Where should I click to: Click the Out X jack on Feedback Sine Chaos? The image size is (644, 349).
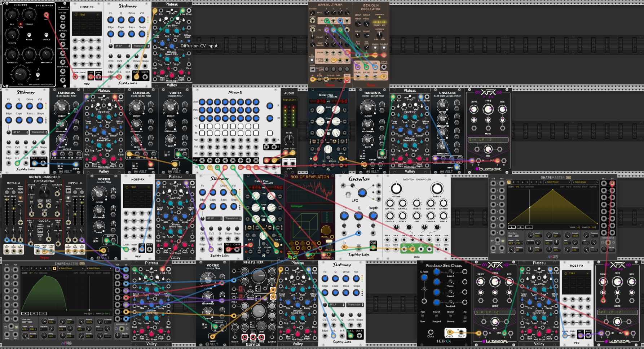tap(449, 332)
